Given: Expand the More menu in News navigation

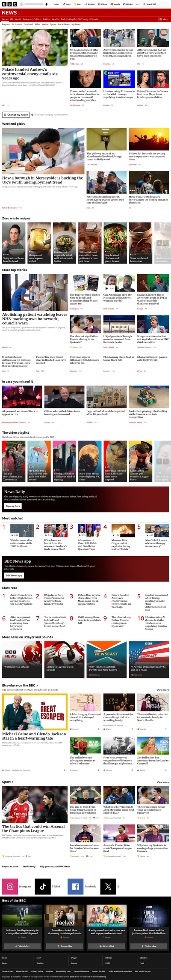Looking at the screenshot, I should (164, 19).
